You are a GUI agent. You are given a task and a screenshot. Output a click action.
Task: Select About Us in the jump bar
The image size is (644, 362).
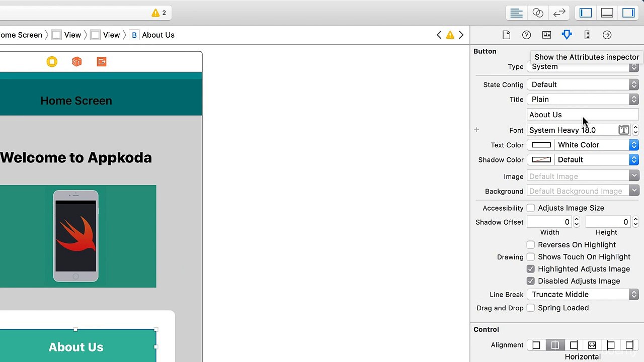(x=152, y=35)
